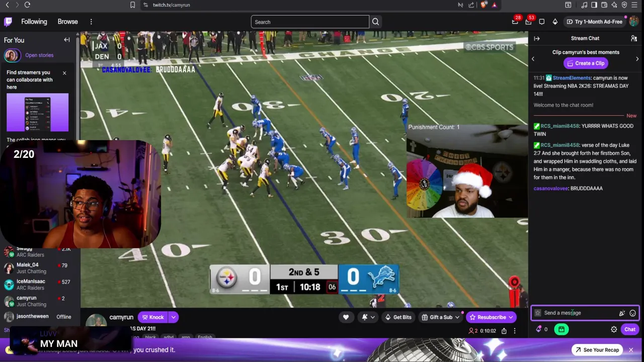Screen dimensions: 644x362
Task: Open chat community users list icon
Action: [634, 38]
